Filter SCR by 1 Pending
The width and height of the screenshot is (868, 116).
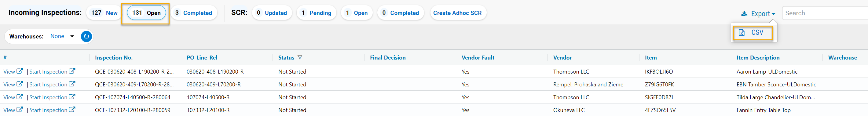click(x=316, y=13)
